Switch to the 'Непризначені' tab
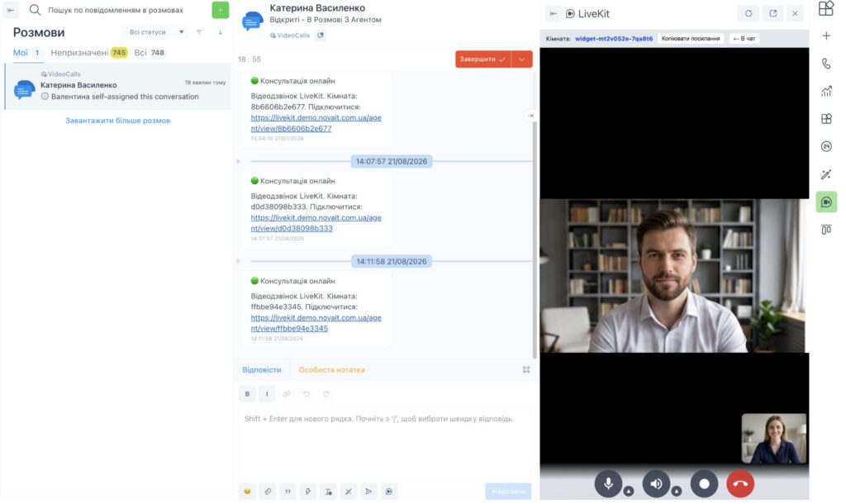The height and width of the screenshot is (504, 846). pyautogui.click(x=89, y=52)
